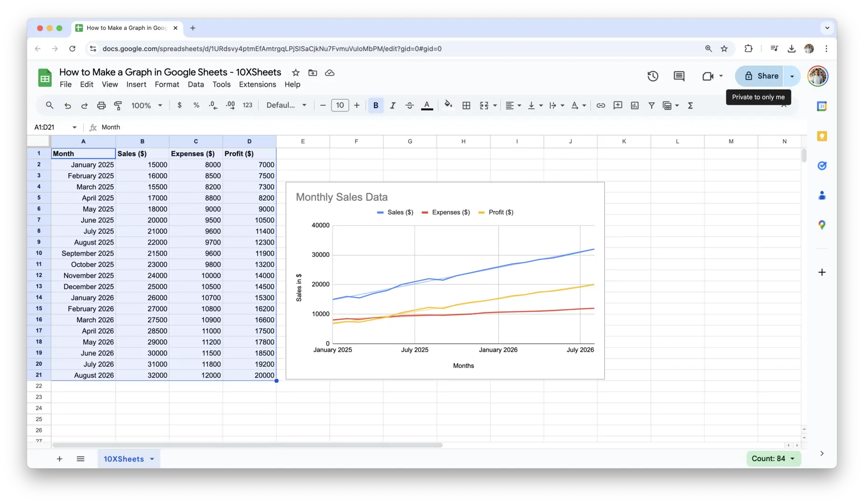Screen dimensions: 864x504
Task: Open the Format menu
Action: (167, 84)
